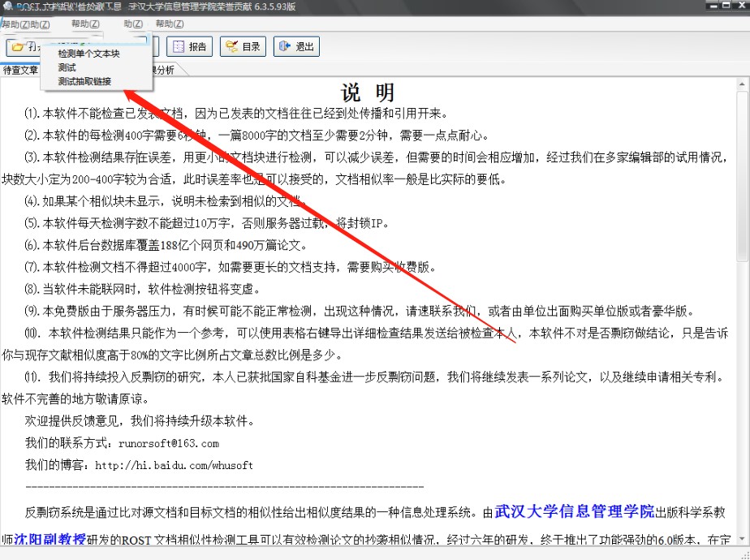Viewport: 750px width, 560px height.
Task: Open the 沈阳副教授 link
Action: (x=50, y=539)
